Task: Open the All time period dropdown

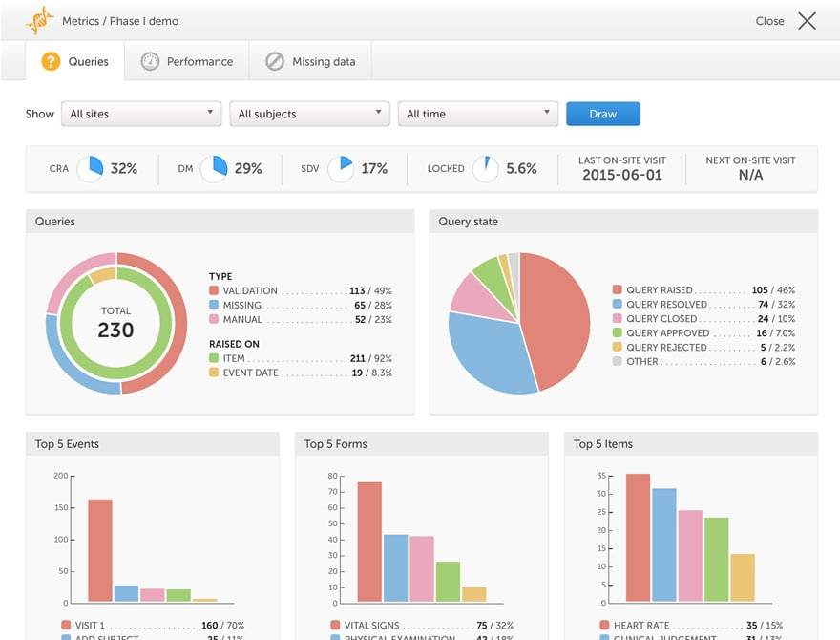Action: 478,114
